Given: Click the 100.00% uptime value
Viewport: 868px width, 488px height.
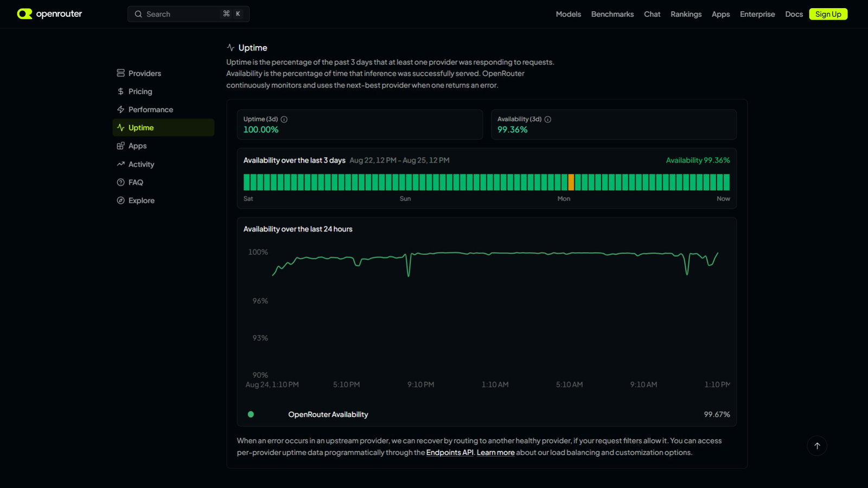Looking at the screenshot, I should (x=261, y=130).
